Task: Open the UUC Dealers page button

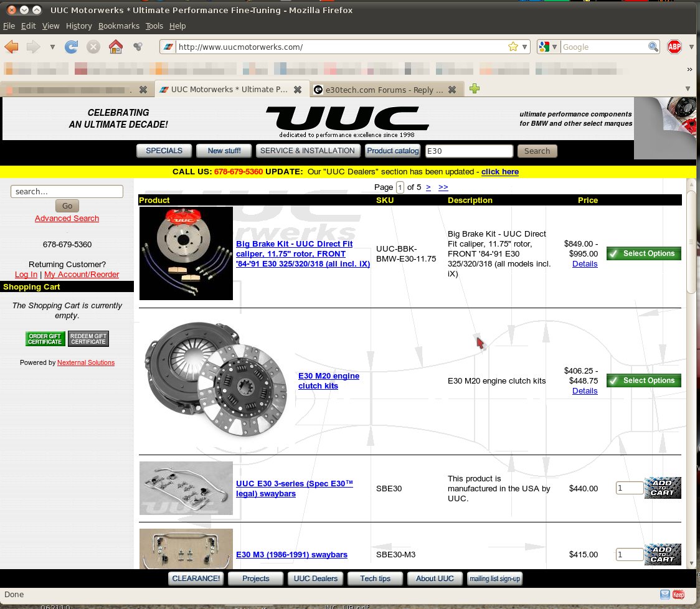Action: pos(316,578)
